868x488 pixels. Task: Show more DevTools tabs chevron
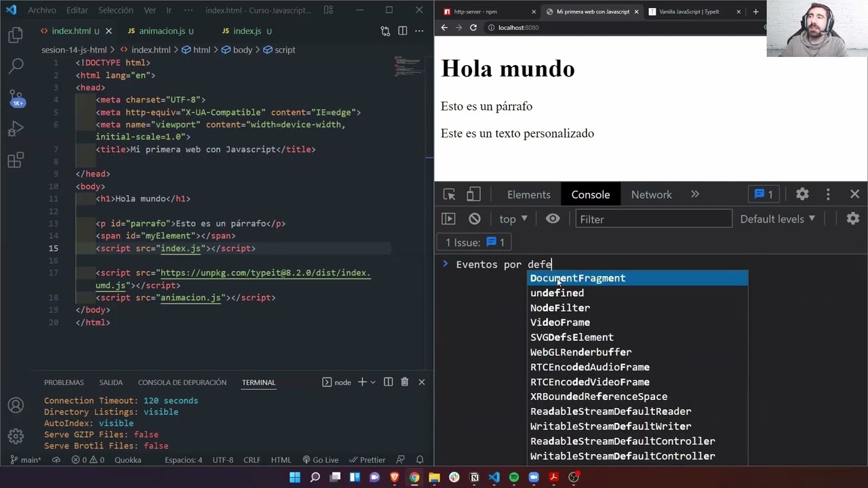click(x=695, y=195)
